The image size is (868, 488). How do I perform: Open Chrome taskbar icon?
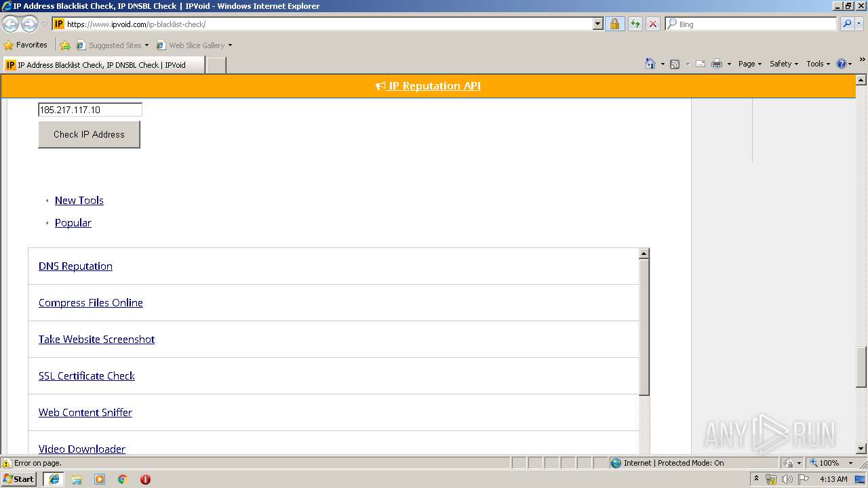pyautogui.click(x=123, y=479)
